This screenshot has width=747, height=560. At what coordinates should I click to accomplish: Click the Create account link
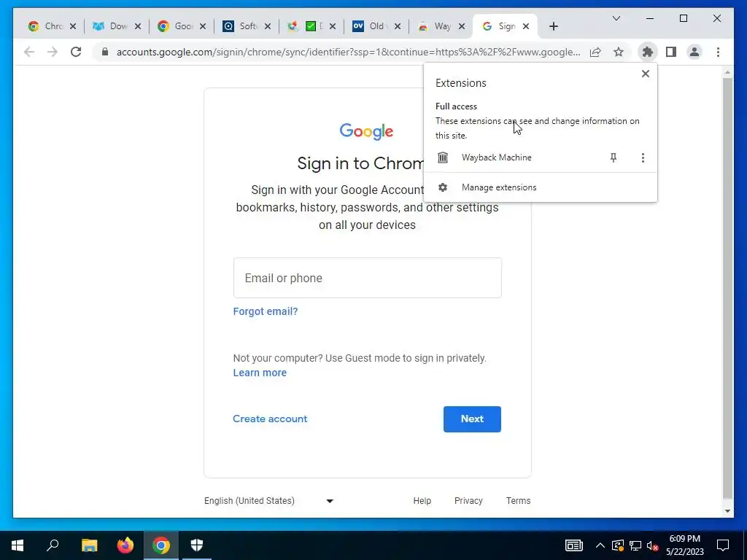(x=270, y=419)
